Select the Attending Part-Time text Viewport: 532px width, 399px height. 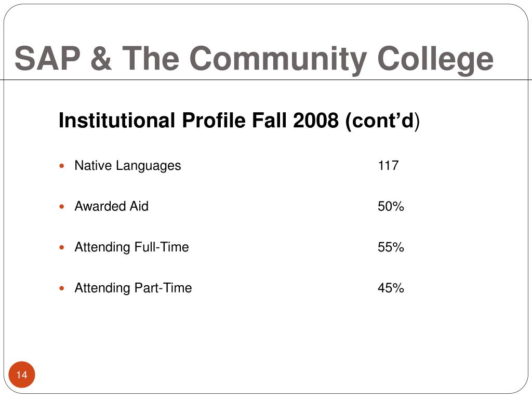click(133, 288)
